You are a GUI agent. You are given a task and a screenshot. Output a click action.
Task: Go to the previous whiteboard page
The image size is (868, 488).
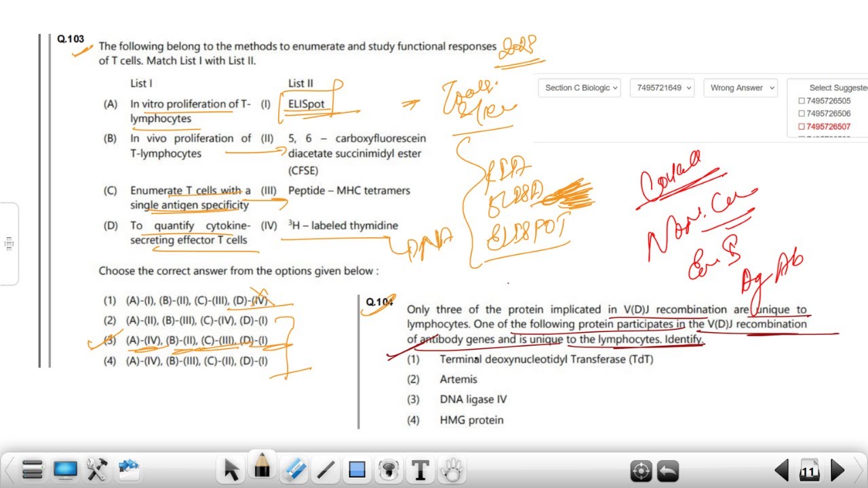(782, 470)
